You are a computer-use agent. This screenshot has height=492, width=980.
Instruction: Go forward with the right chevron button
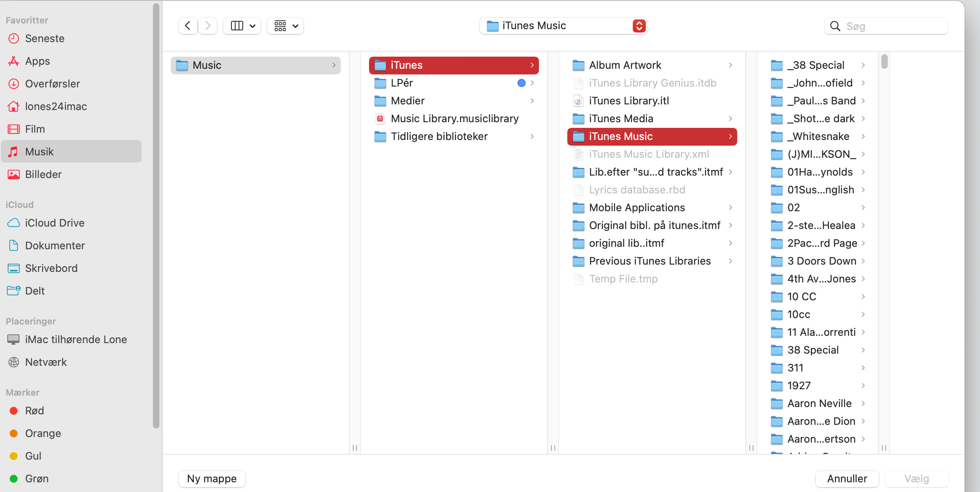pos(208,26)
